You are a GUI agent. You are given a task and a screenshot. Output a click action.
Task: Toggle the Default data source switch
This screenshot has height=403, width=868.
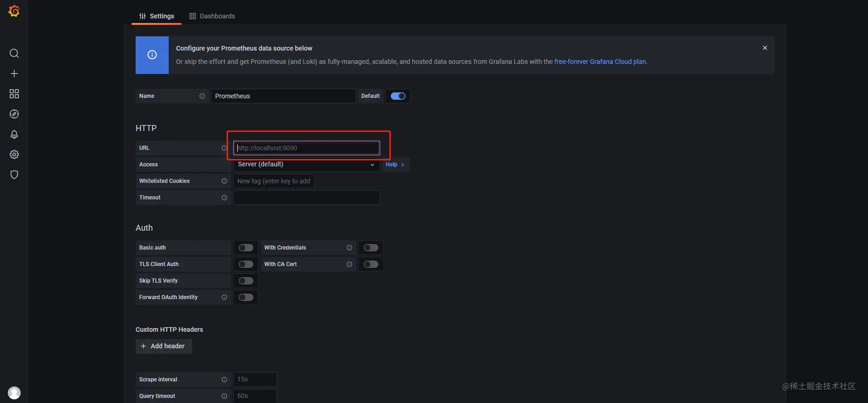coord(398,96)
